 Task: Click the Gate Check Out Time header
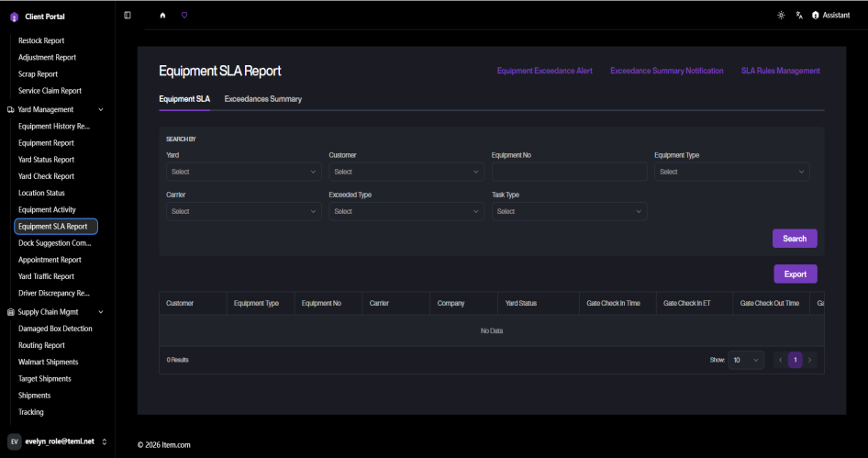[x=770, y=304]
